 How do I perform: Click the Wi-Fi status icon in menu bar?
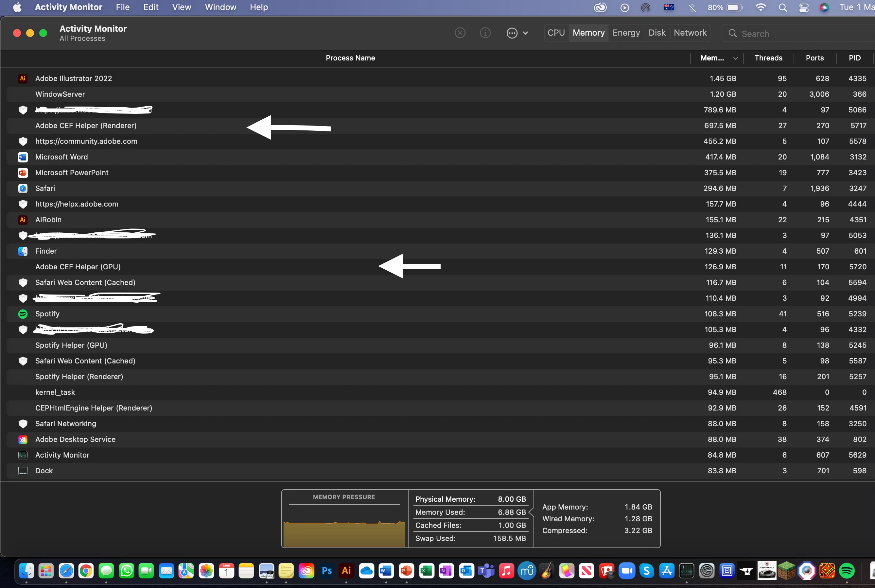760,8
